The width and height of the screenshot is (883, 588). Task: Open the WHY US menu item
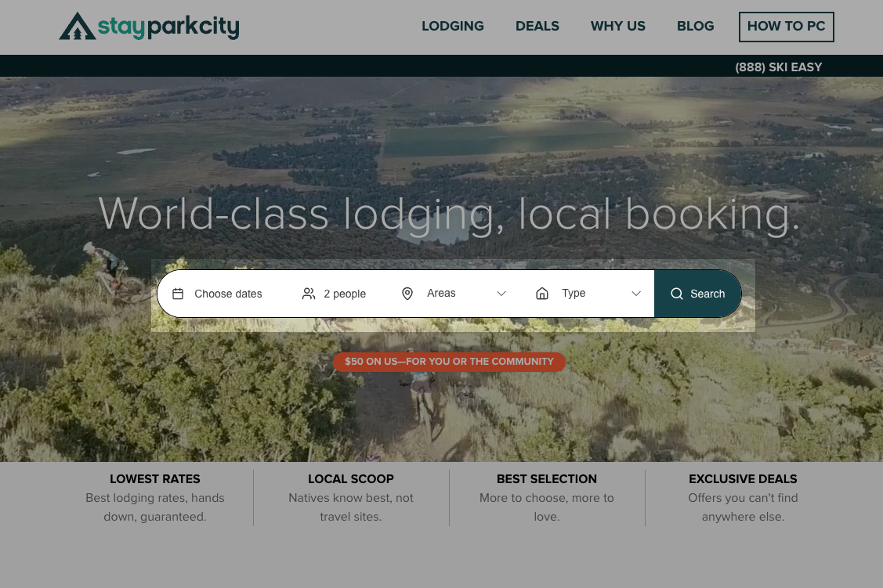[617, 27]
